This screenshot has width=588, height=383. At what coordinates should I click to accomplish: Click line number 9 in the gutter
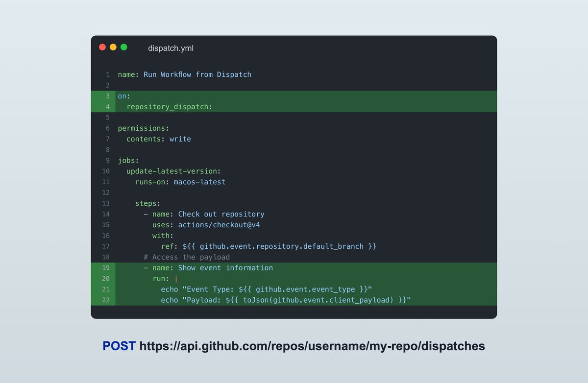point(108,161)
